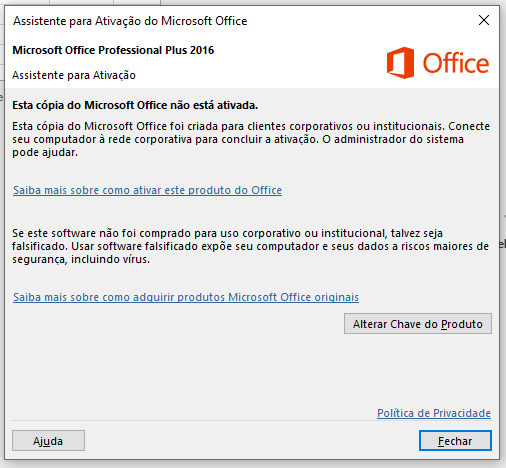Click white header band left of Office logo
Image resolution: width=506 pixels, height=468 pixels.
click(293, 63)
